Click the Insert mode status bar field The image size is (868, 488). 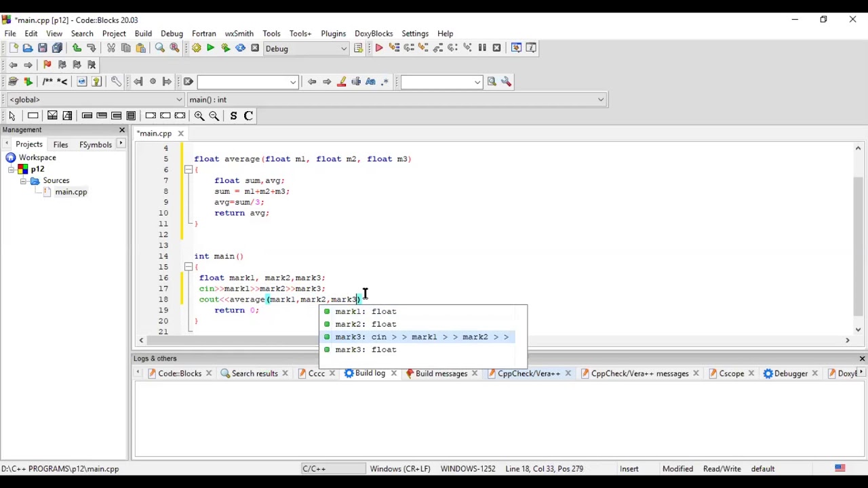[629, 469]
